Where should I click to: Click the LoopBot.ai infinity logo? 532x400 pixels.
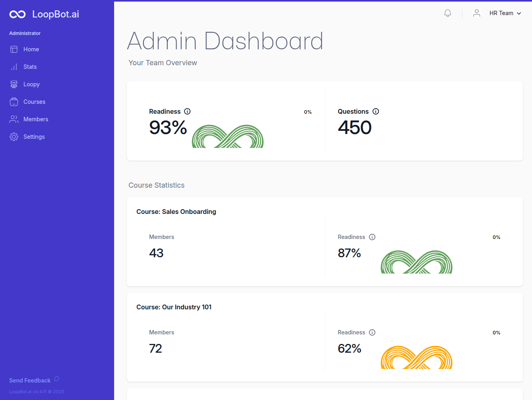click(x=17, y=14)
